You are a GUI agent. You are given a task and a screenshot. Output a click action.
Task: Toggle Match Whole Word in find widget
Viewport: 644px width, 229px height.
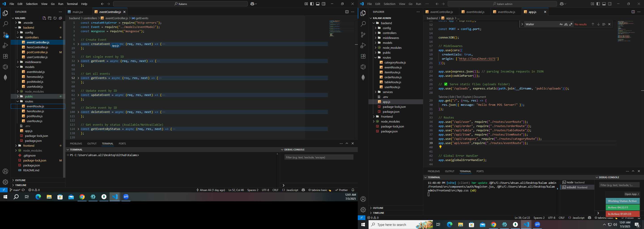click(566, 24)
